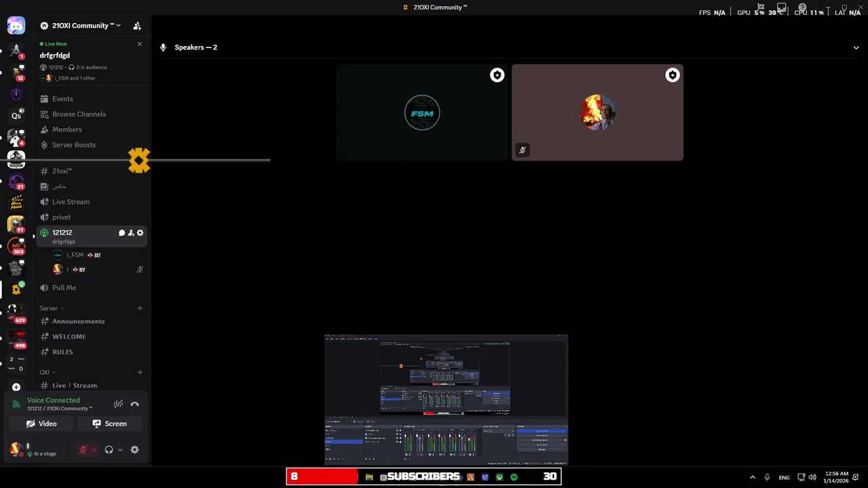Open the Shadow server icon

[x=16, y=160]
